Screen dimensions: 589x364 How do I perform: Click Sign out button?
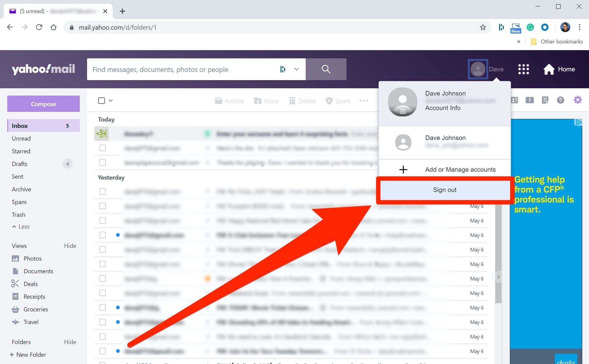tap(444, 189)
